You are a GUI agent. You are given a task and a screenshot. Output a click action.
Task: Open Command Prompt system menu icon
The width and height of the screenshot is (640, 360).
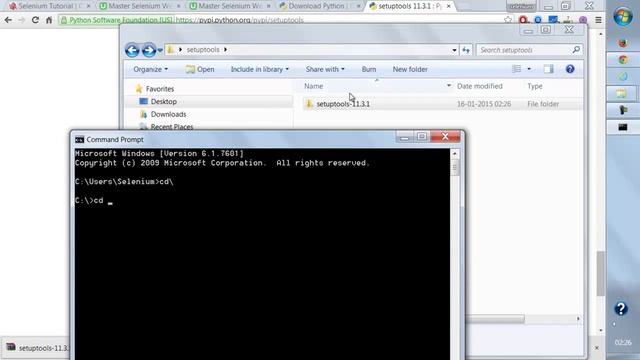click(x=79, y=140)
